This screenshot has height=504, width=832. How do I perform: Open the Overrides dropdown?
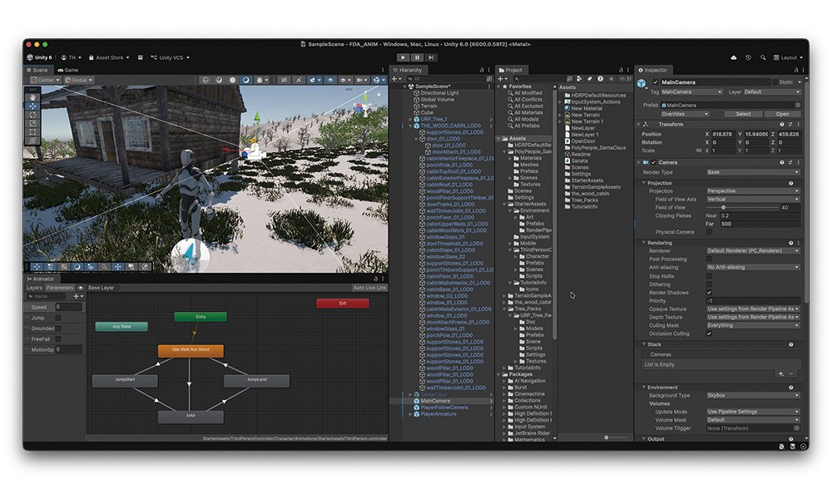[x=685, y=114]
